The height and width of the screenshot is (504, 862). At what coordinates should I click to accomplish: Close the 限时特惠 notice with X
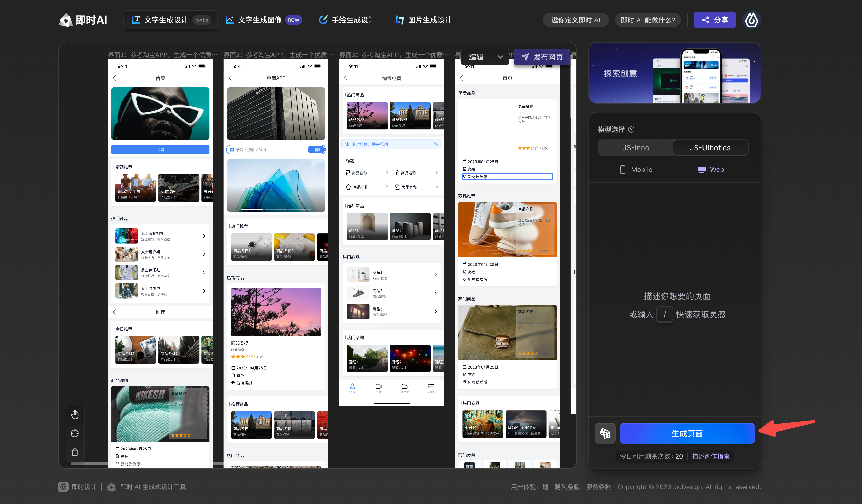[x=436, y=144]
